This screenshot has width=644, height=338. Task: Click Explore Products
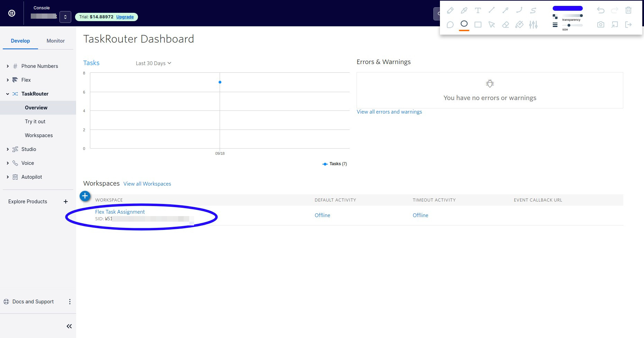coord(28,202)
